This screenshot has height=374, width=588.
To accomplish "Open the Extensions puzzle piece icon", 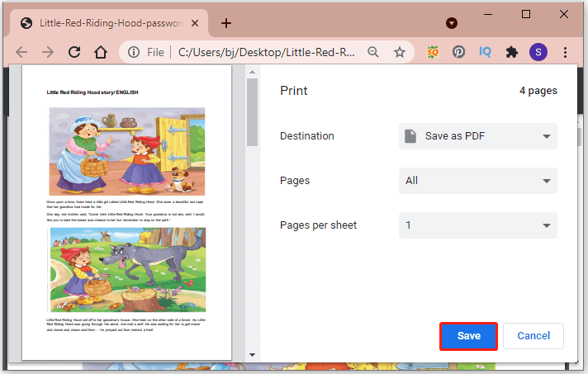I will pyautogui.click(x=511, y=52).
